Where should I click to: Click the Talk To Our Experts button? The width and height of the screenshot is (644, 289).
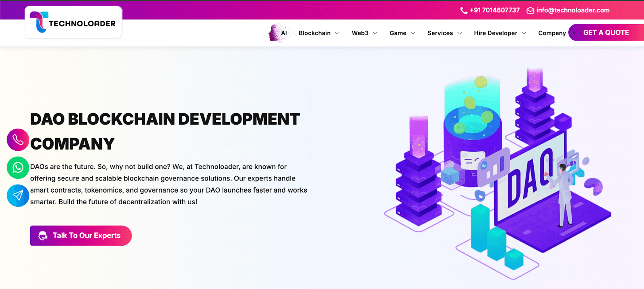click(81, 236)
